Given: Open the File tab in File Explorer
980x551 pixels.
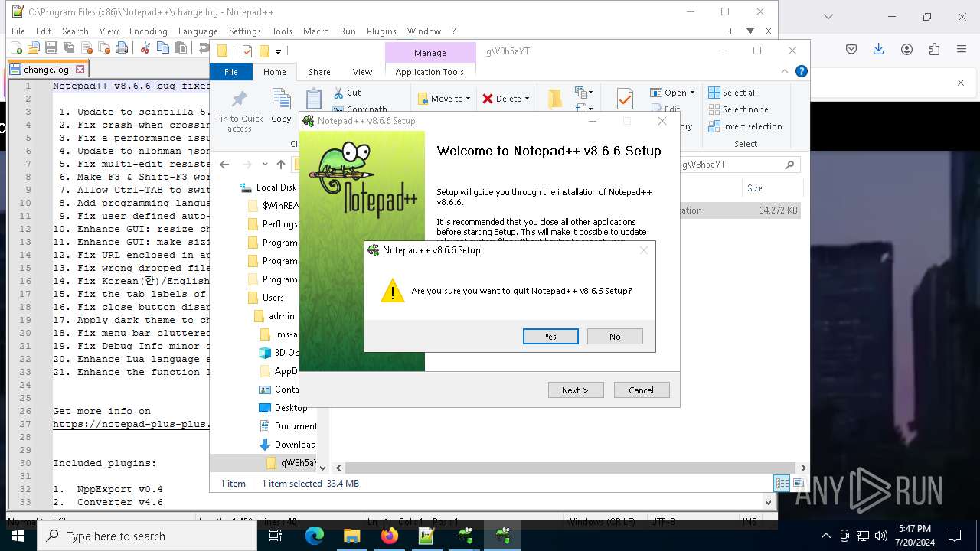Looking at the screenshot, I should point(230,72).
